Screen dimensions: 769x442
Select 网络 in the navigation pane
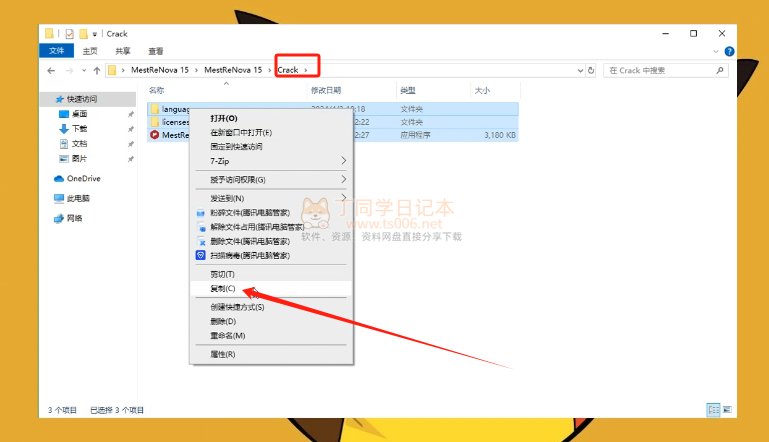[x=74, y=218]
